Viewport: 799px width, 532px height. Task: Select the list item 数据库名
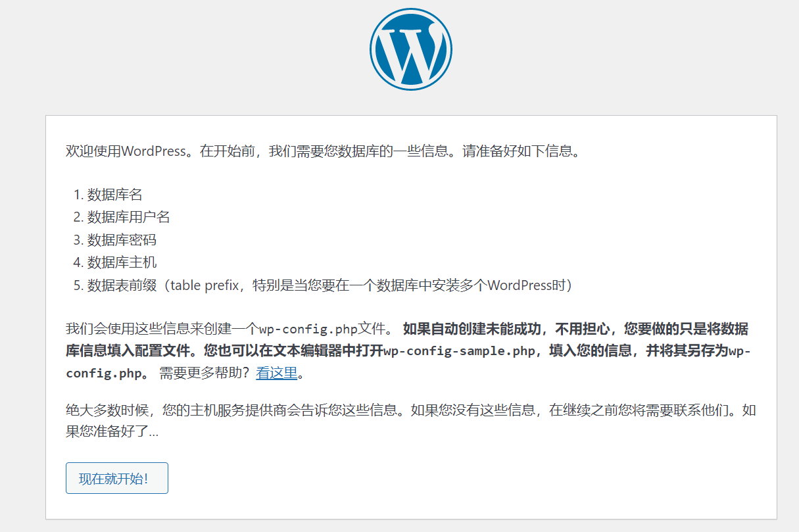pos(114,195)
